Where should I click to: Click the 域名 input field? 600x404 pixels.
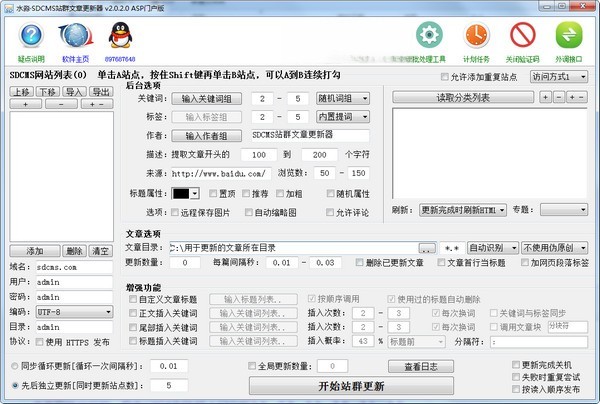74,267
